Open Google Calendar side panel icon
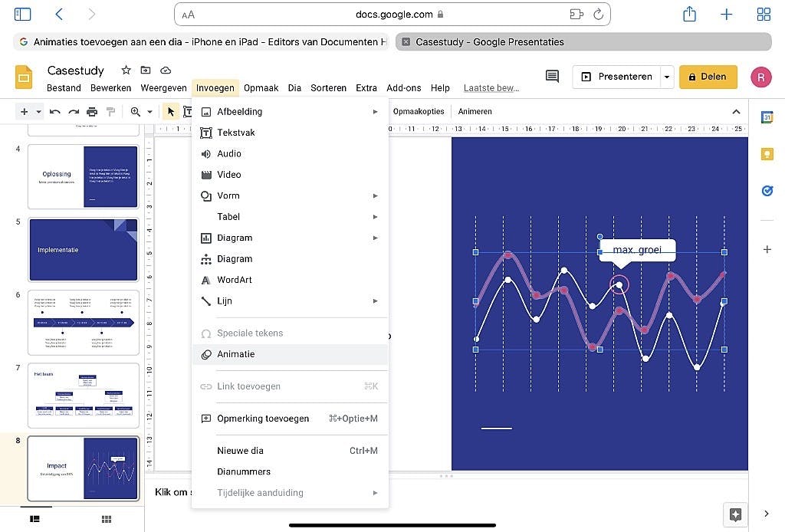Screen dimensions: 785x532 click(x=767, y=117)
